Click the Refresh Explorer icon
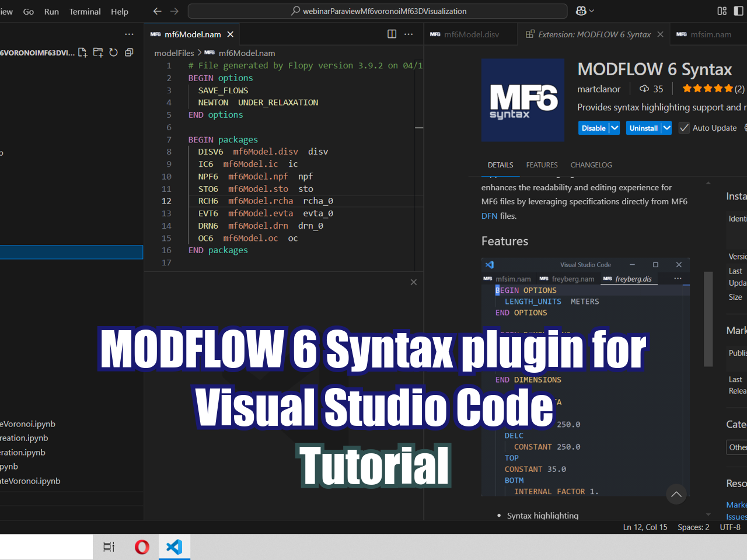 (113, 52)
